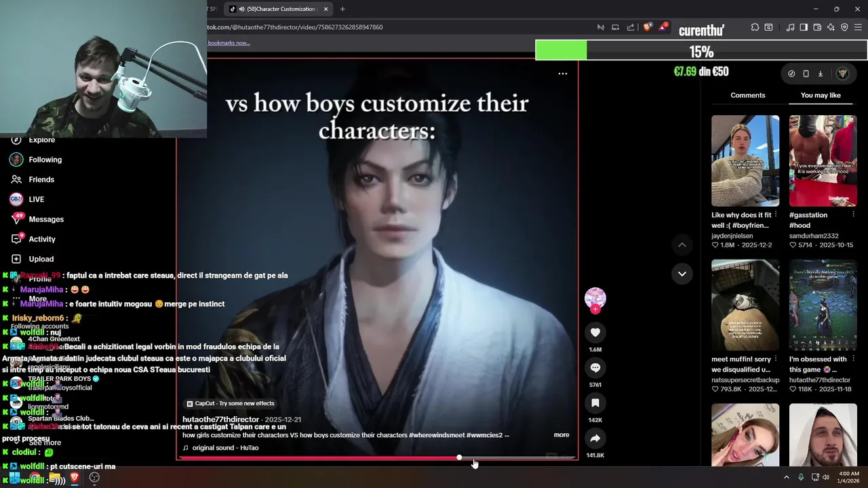Bookmark the video with favorites icon
The width and height of the screenshot is (868, 488).
click(595, 403)
